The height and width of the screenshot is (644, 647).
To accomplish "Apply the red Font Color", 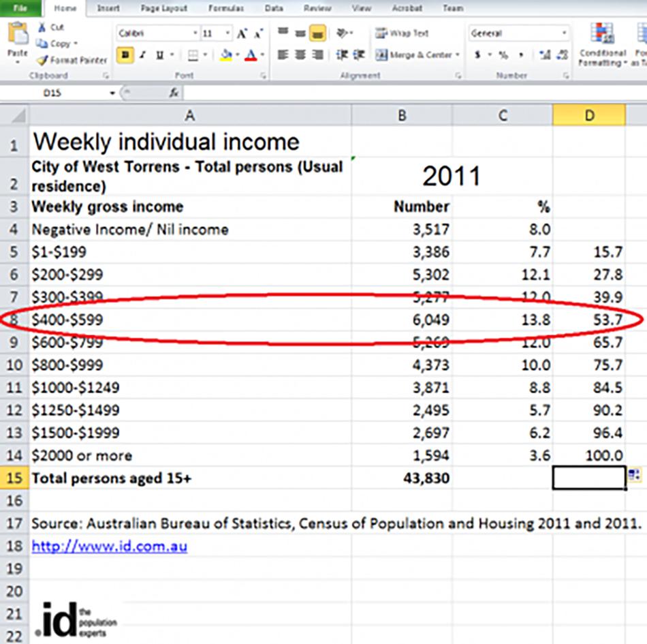I will pyautogui.click(x=251, y=55).
